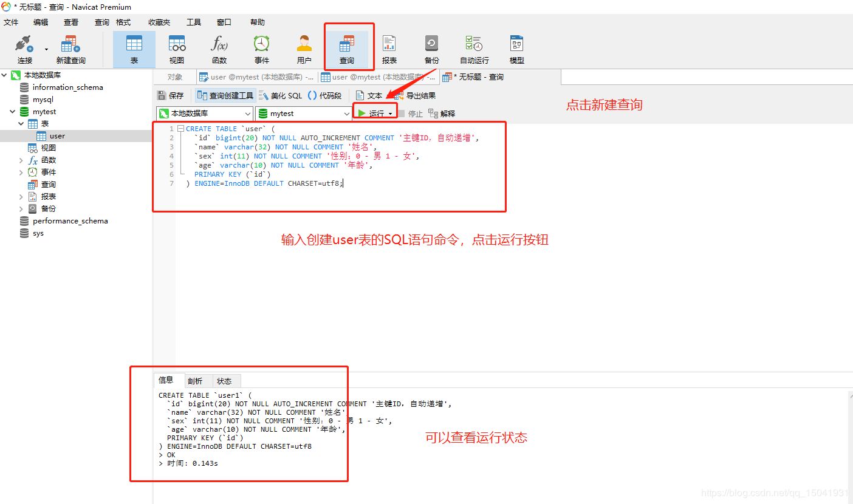Open the 运行 dropdown arrow
The image size is (853, 504).
390,114
